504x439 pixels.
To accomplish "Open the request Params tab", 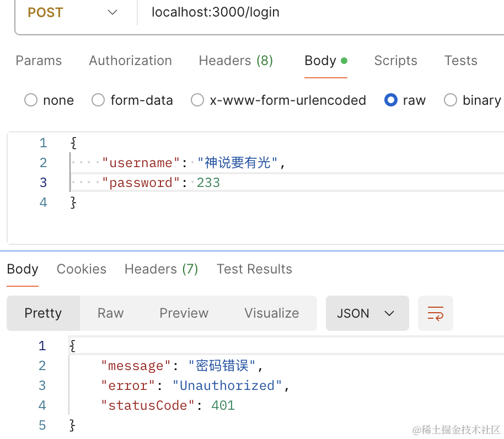I will tap(39, 61).
